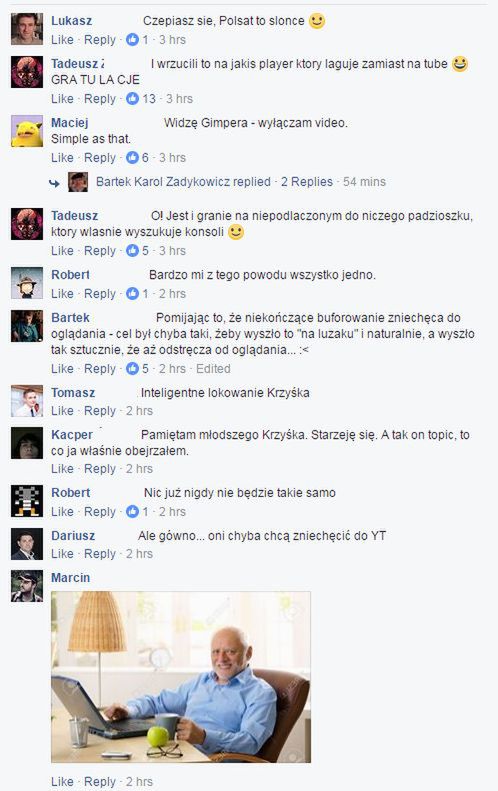The height and width of the screenshot is (791, 498).
Task: Click the '3 hrs' timestamp on Lukasz's comment
Action: [173, 40]
